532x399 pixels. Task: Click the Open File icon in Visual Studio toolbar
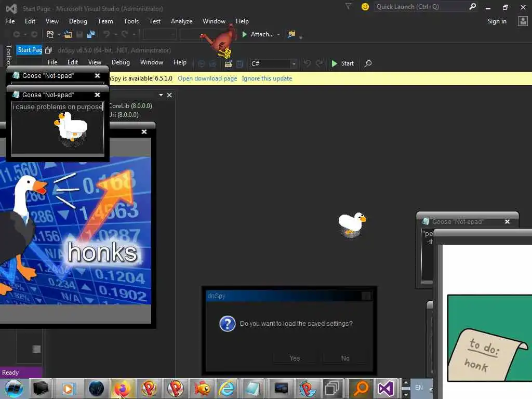click(x=68, y=34)
